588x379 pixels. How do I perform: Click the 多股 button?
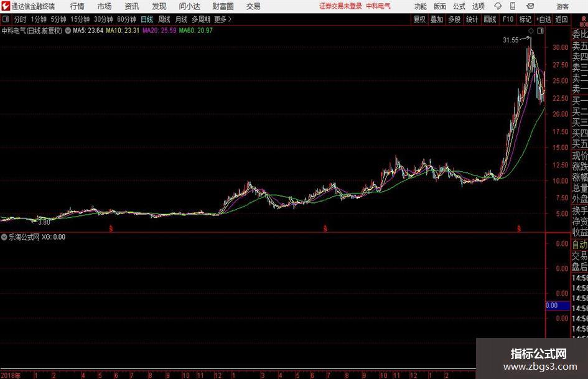coord(454,19)
